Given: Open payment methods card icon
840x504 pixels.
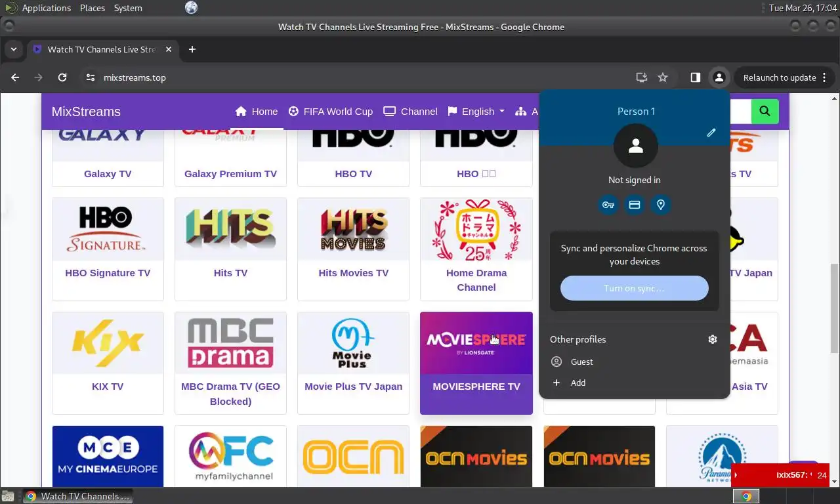Looking at the screenshot, I should coord(635,205).
